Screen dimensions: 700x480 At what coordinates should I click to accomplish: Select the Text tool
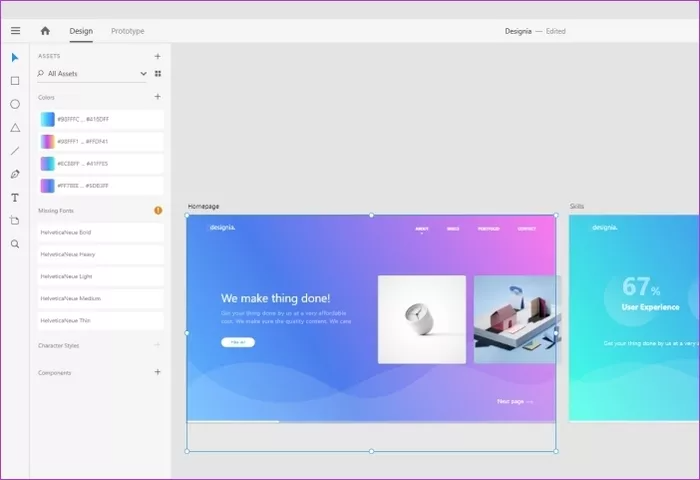(x=15, y=197)
